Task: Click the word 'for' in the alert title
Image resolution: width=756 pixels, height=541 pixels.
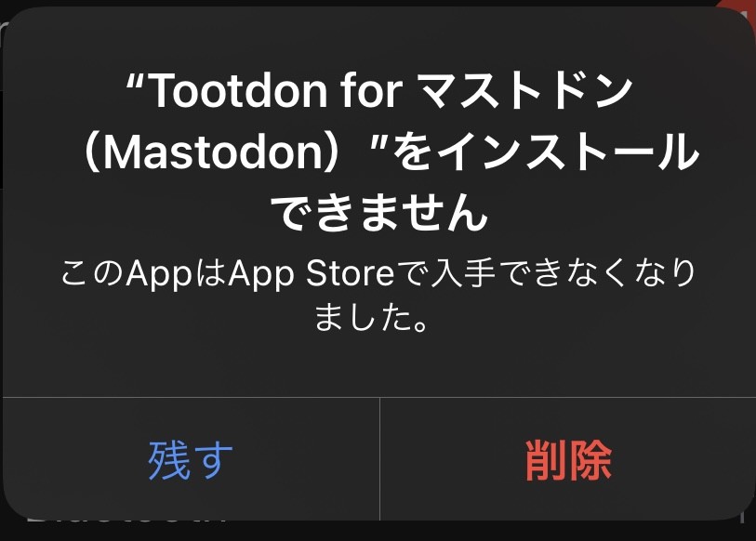Action: [371, 90]
